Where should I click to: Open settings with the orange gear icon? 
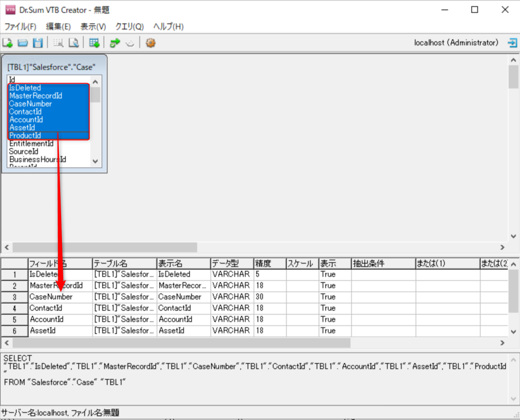pyautogui.click(x=150, y=43)
